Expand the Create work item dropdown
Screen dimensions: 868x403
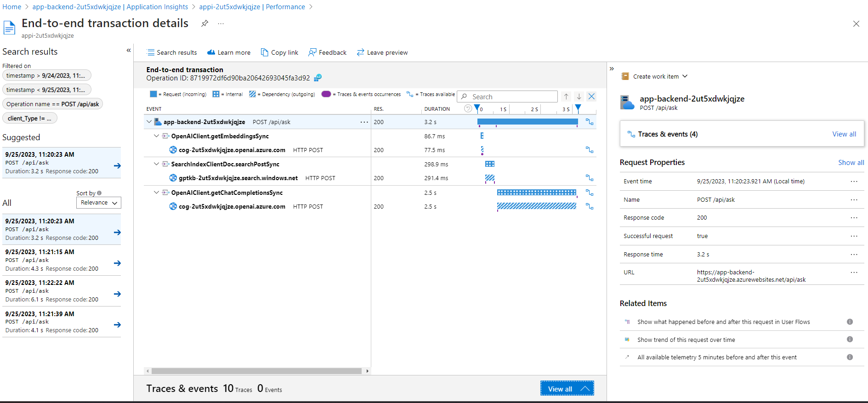tap(654, 76)
